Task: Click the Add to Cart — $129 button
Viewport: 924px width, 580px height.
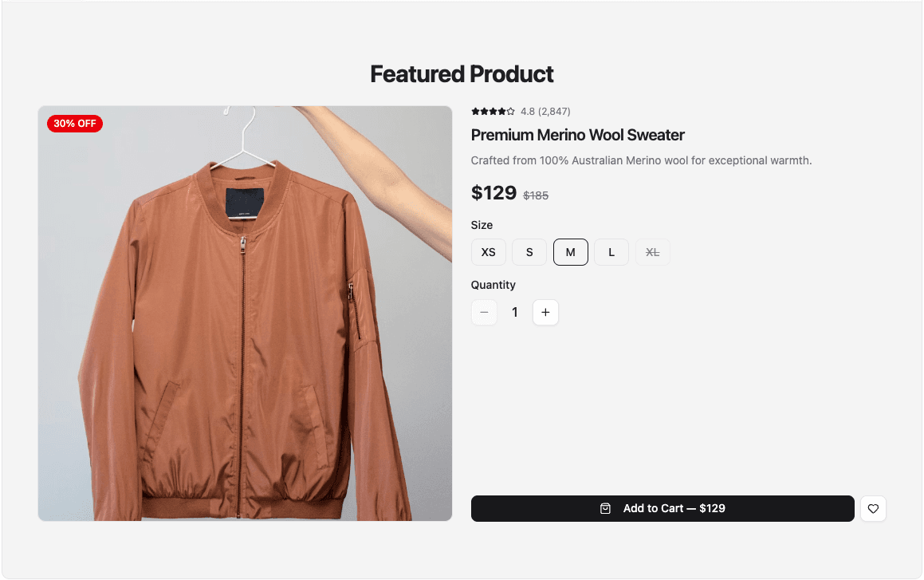Action: [663, 508]
